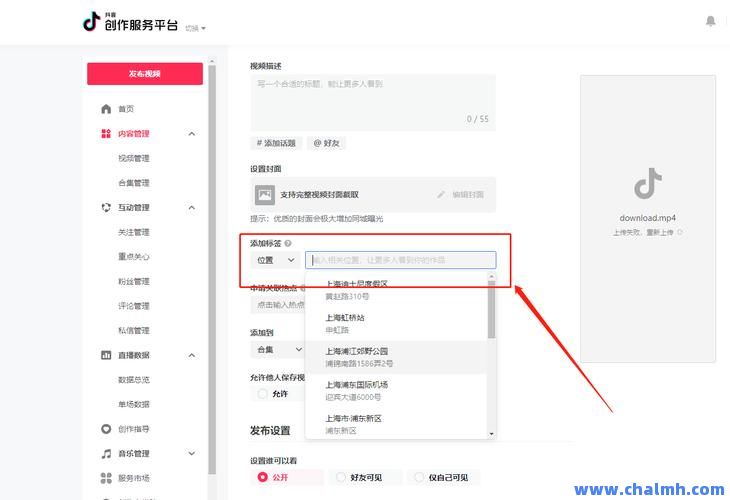Select the 好友可见 radio button
The height and width of the screenshot is (500, 730).
pos(341,477)
